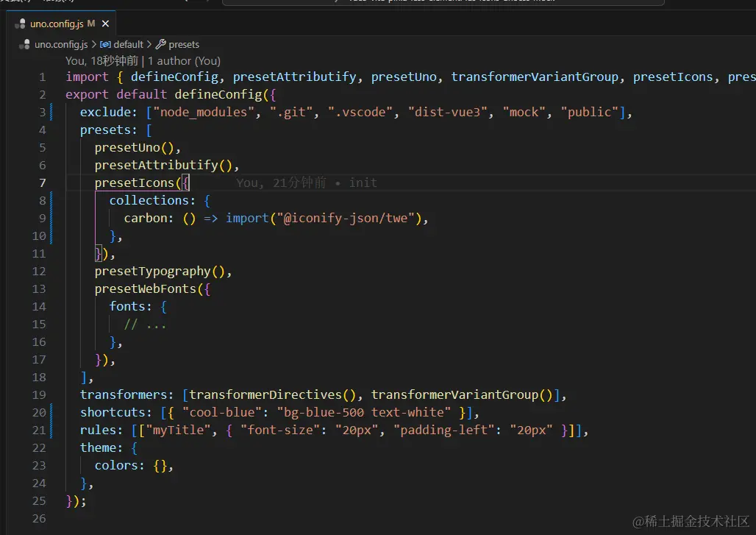Click the file icon on uno.config.js tab
Screen dimensions: 756x535
point(21,24)
